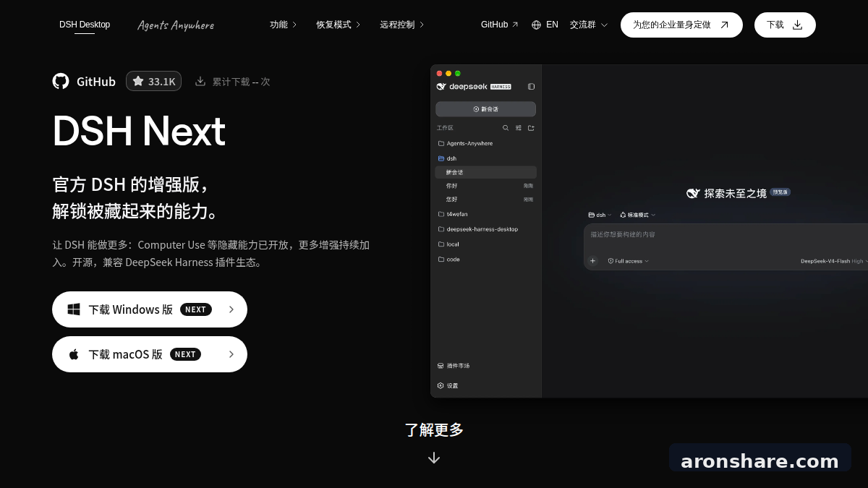The image size is (868, 488).
Task: Open the dsh project dropdown above the prompt box
Action: [x=600, y=215]
